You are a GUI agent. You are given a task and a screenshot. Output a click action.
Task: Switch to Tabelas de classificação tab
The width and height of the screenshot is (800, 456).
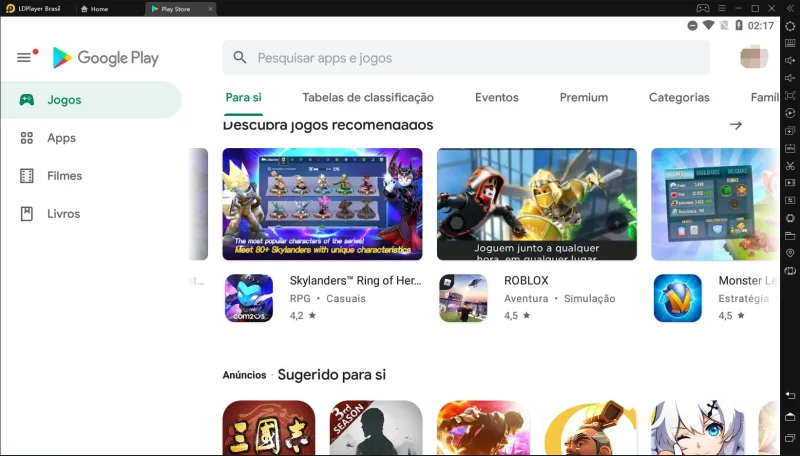368,97
